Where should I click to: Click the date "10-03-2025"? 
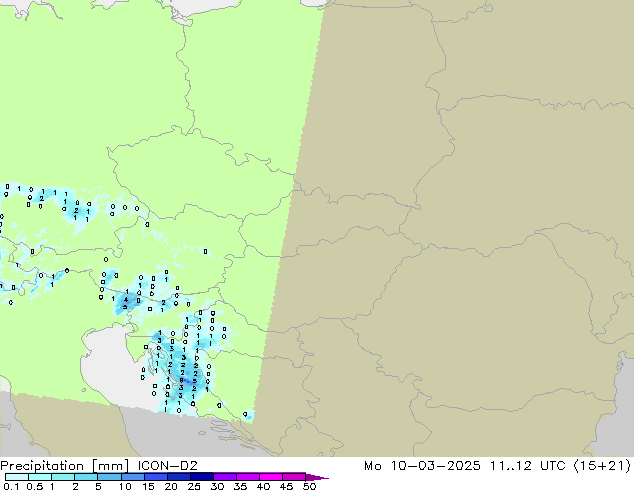(435, 466)
